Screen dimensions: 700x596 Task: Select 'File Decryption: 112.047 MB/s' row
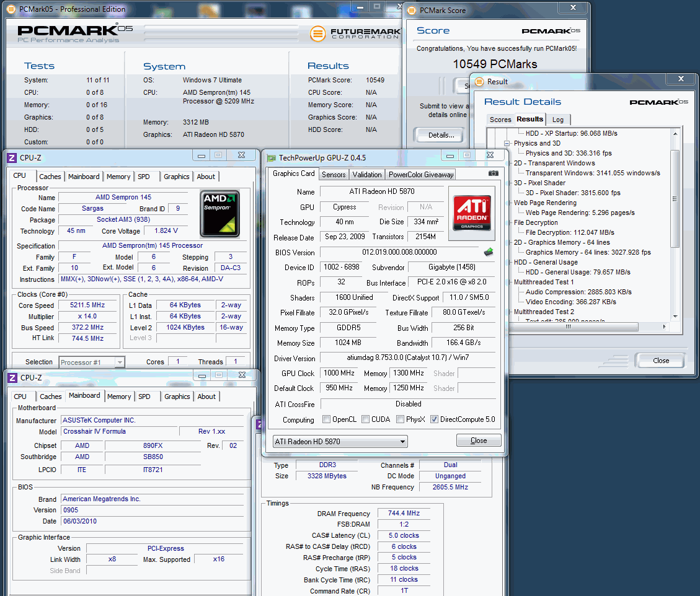coord(570,232)
